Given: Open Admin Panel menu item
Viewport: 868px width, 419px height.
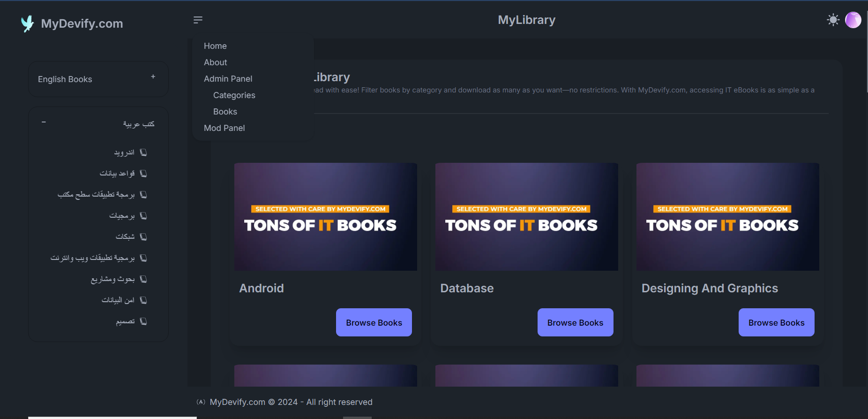Looking at the screenshot, I should (x=228, y=79).
